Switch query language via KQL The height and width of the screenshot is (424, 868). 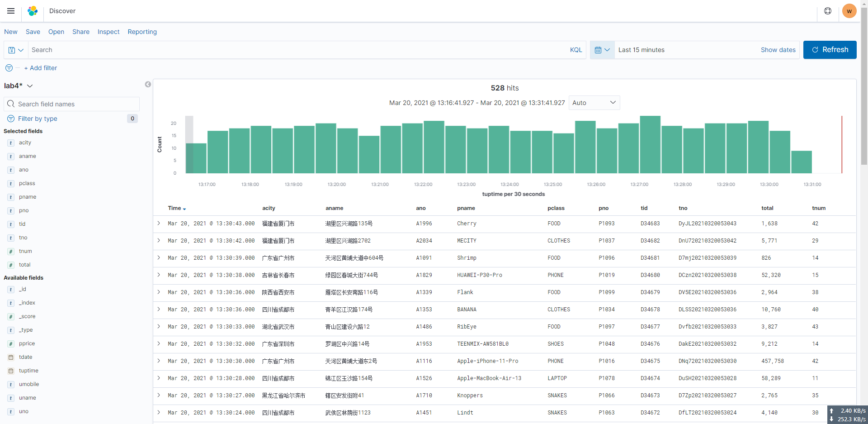pyautogui.click(x=576, y=50)
